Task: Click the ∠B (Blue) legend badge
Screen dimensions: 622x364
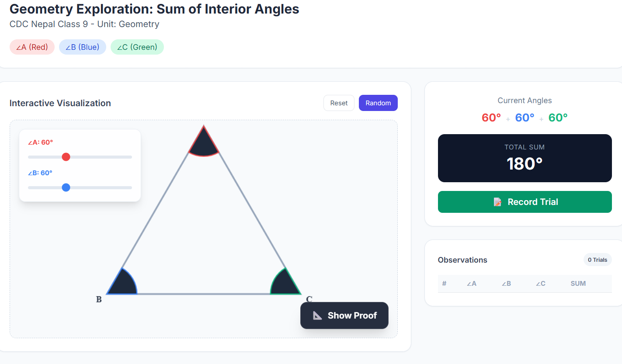Action: (83, 47)
